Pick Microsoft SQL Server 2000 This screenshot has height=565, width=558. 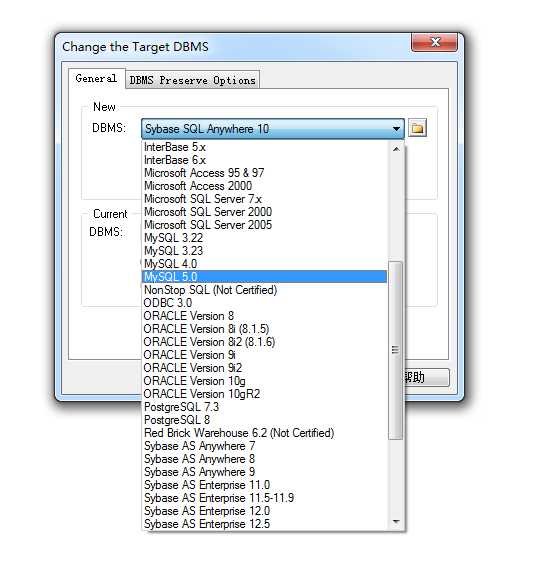265,212
